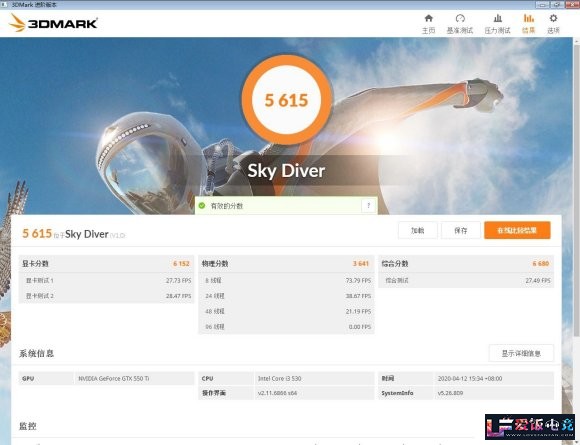Show detailed system information button
This screenshot has height=445, width=580.
click(521, 353)
